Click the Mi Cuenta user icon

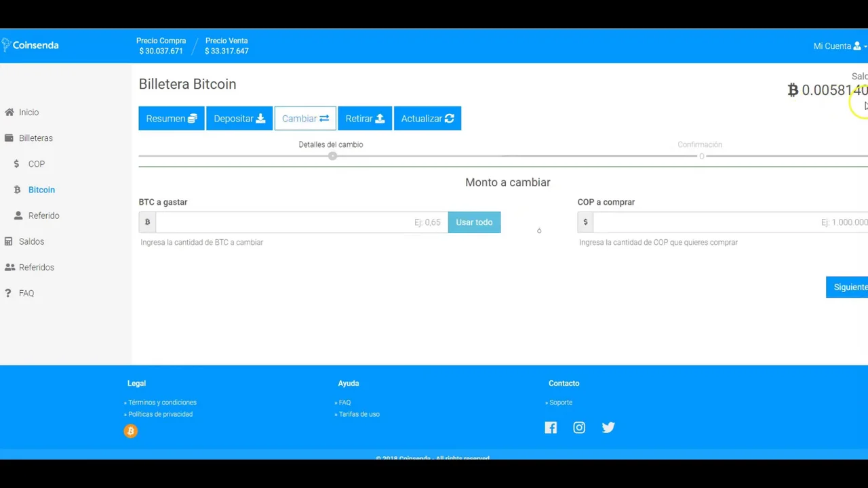[x=857, y=46]
